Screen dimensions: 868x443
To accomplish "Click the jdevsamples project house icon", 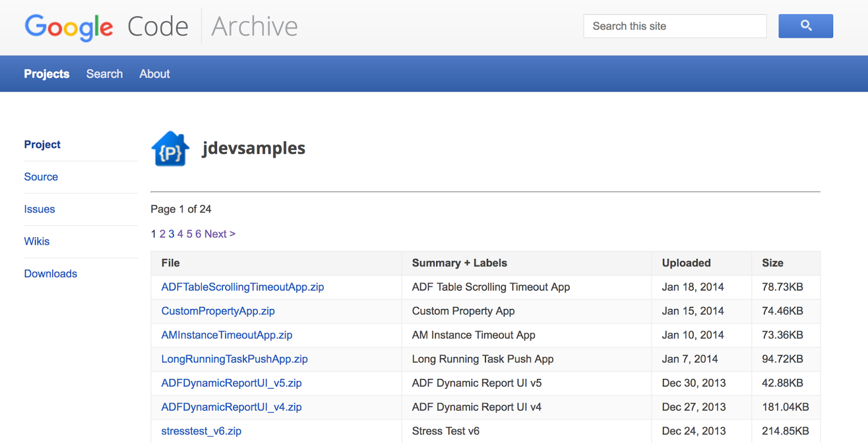I will (x=170, y=148).
